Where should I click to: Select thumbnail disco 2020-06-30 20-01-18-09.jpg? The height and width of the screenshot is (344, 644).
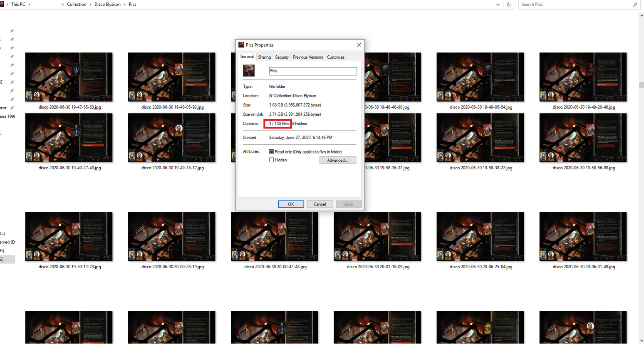(x=377, y=237)
